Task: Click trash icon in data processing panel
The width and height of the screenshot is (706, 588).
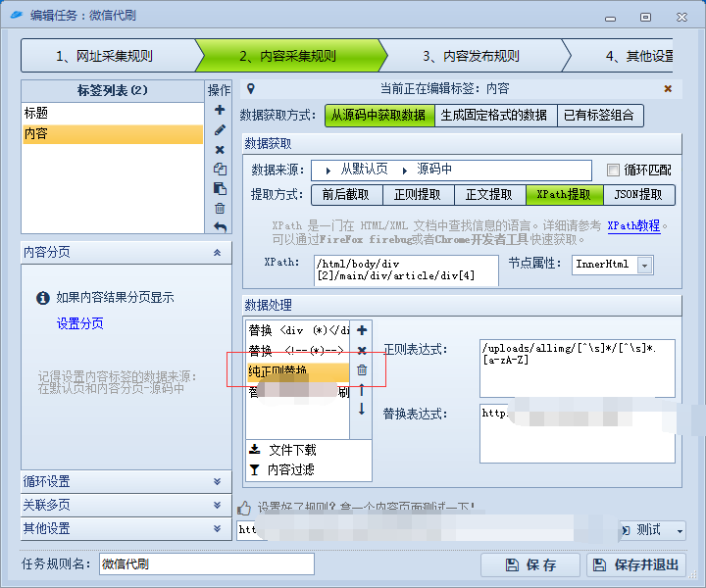Action: pos(361,369)
